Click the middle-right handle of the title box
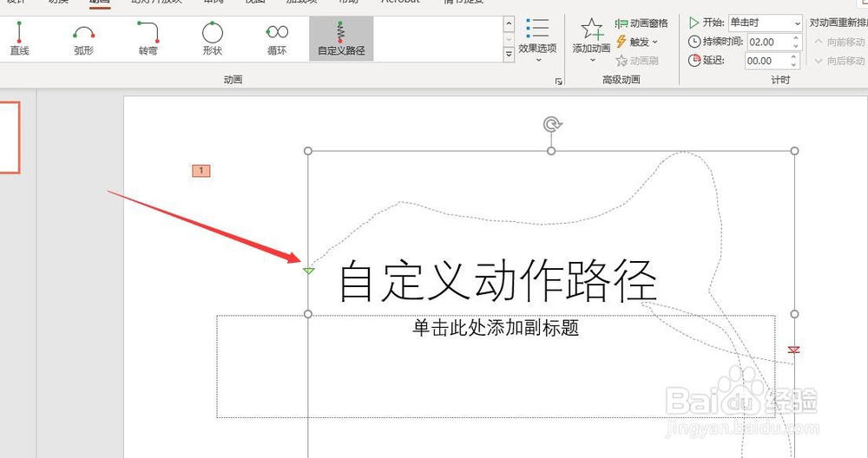 point(794,314)
